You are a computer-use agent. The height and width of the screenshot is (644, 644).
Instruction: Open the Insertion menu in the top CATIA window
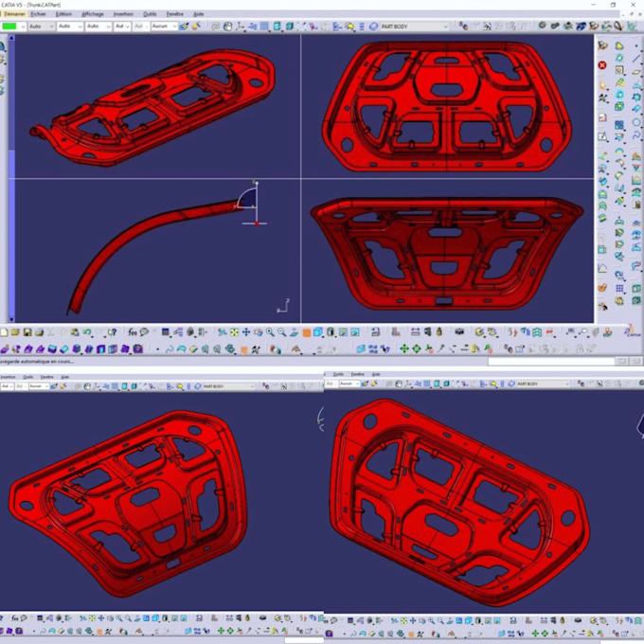[x=123, y=14]
